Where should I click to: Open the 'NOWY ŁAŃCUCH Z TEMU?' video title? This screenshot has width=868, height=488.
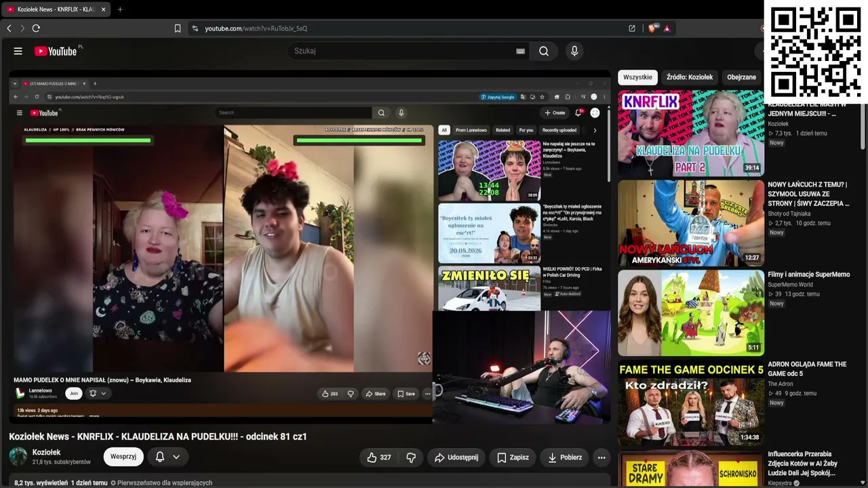(x=808, y=194)
